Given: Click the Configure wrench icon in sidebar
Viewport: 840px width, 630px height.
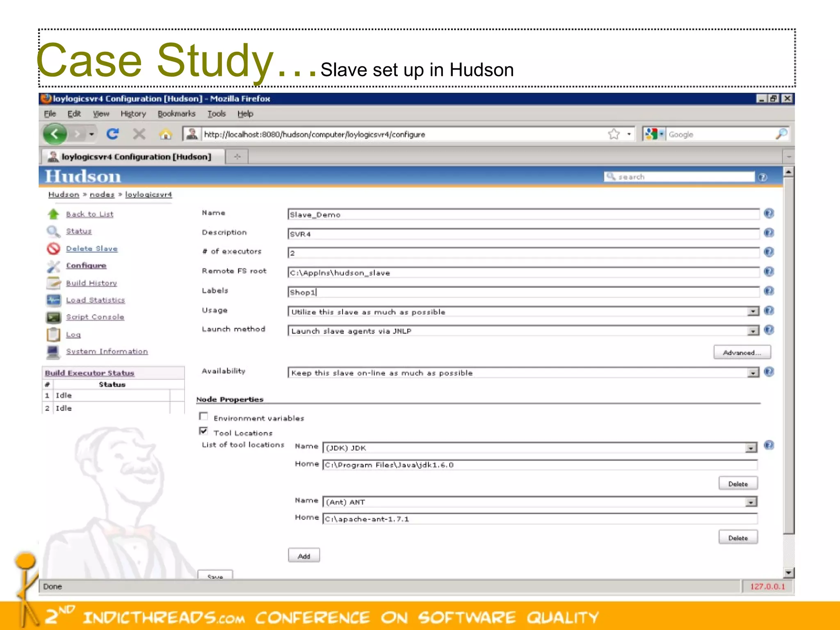Looking at the screenshot, I should point(53,266).
